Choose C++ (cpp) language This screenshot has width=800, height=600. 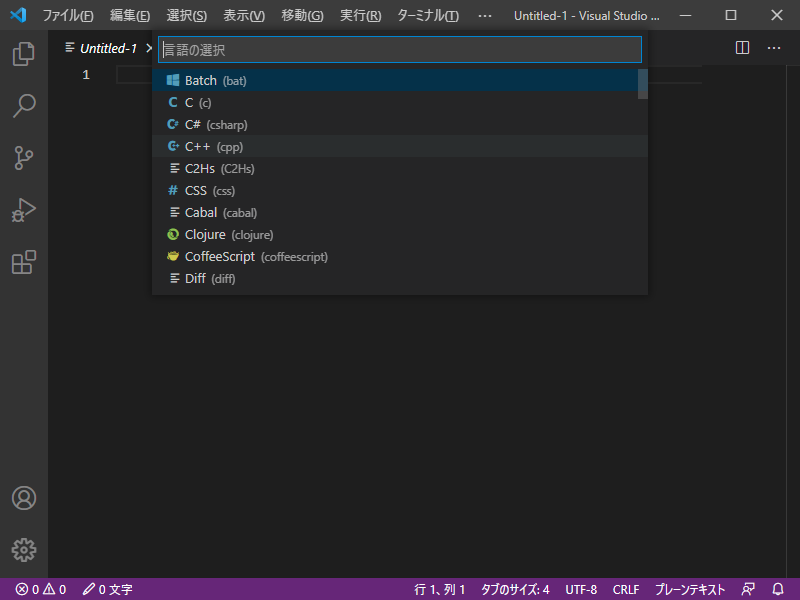[x=400, y=146]
